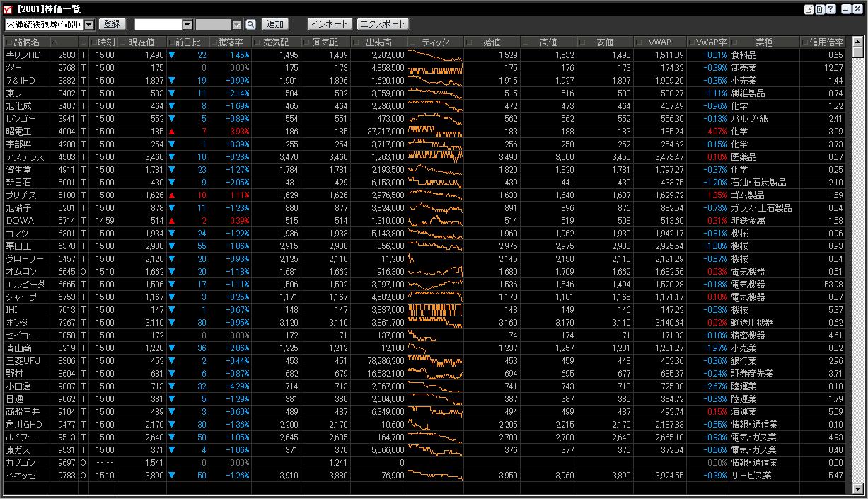Viewport: 868px width, 499px height.
Task: Click the tick chart for 昭電工
Action: tap(435, 132)
